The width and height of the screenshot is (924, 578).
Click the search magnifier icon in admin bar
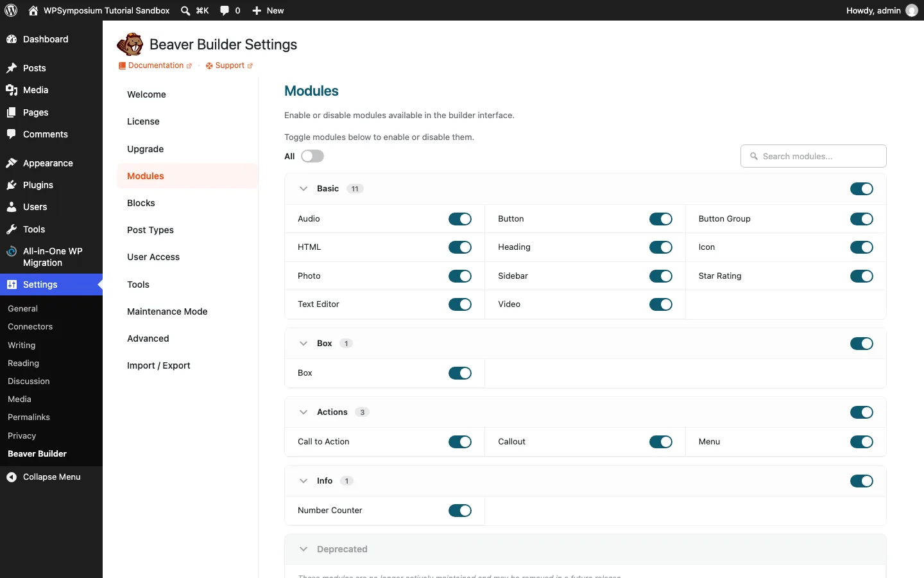185,10
